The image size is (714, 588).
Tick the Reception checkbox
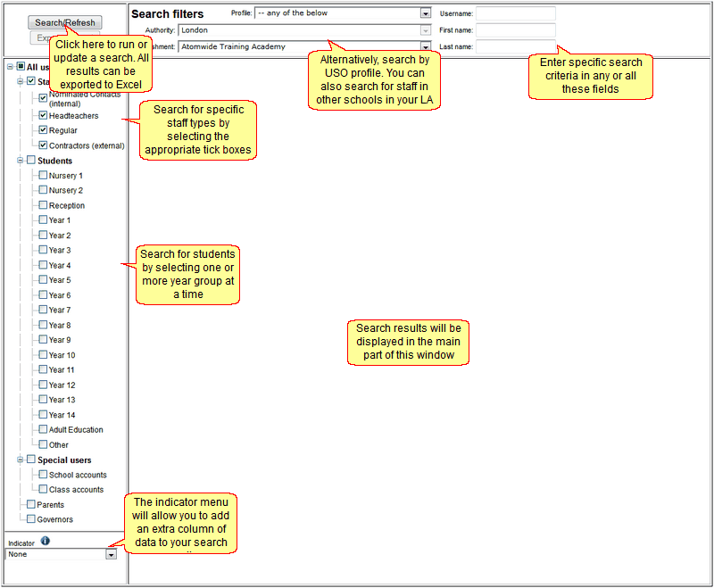[43, 205]
